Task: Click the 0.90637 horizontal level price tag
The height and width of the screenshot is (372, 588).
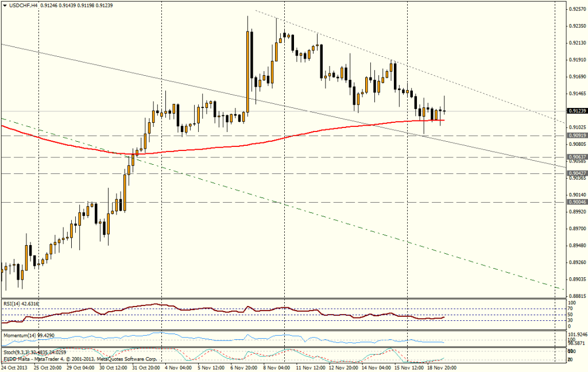Action: coord(576,157)
